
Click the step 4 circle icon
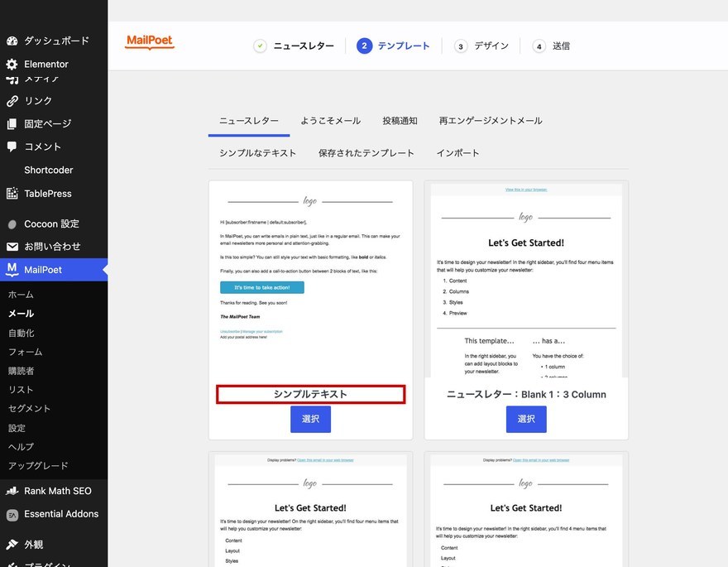(539, 46)
